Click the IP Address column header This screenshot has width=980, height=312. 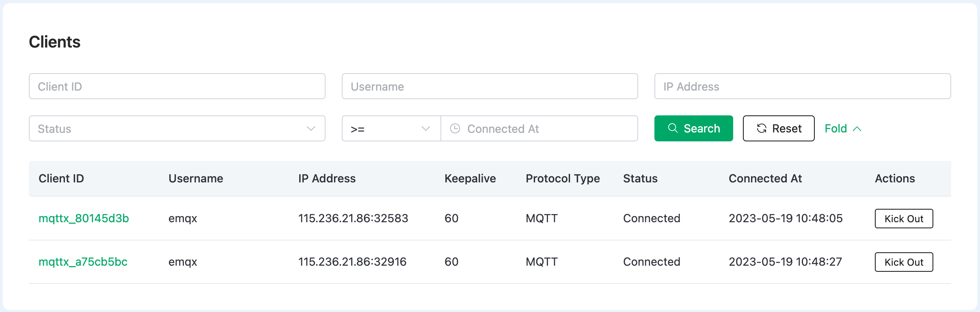coord(327,178)
